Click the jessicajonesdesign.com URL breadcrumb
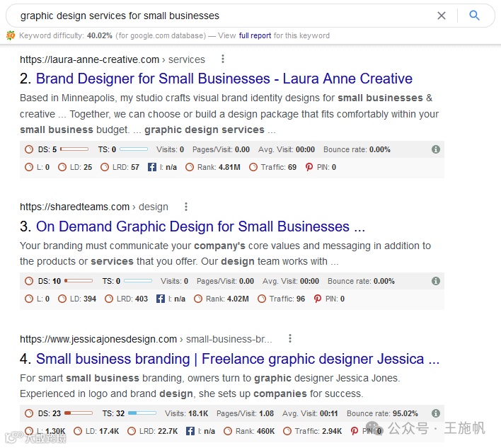501x448 pixels. pyautogui.click(x=146, y=339)
